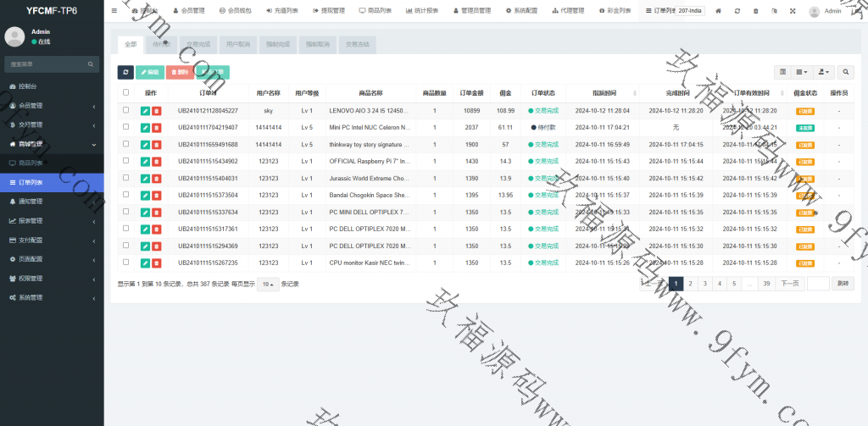Switch to the 交易完成 filter tab

click(x=199, y=43)
